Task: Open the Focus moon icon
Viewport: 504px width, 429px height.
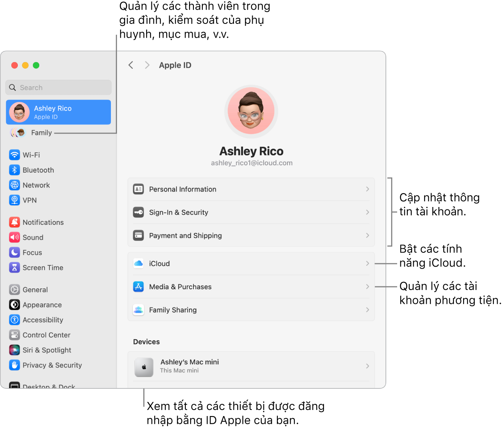Action: 14,252
